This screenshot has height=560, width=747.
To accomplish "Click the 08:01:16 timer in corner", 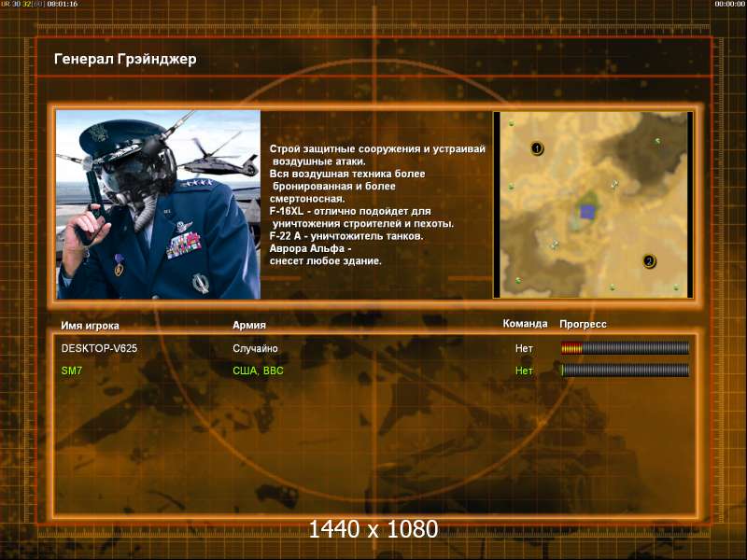I will point(63,4).
